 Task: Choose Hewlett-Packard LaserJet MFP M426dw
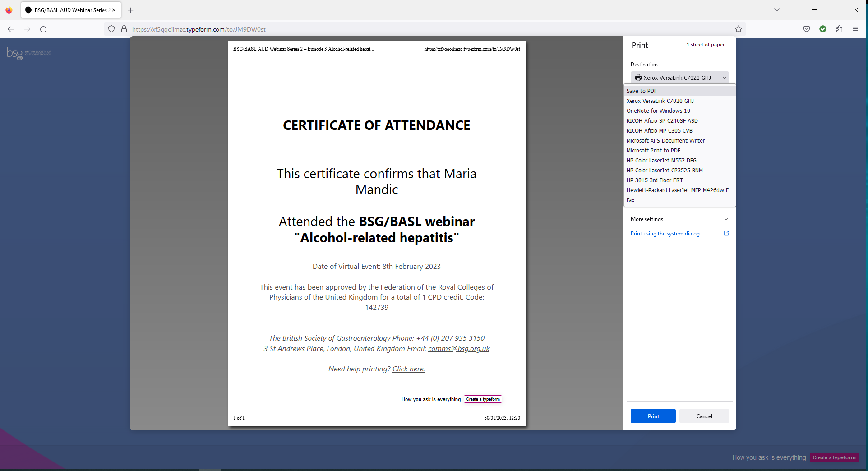[x=679, y=190]
